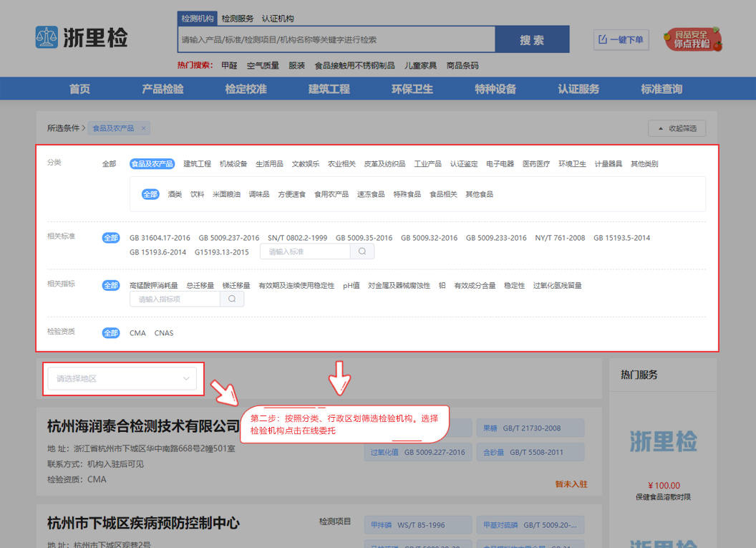
Task: Select the 酒类 subcategory filter
Action: [x=175, y=194]
